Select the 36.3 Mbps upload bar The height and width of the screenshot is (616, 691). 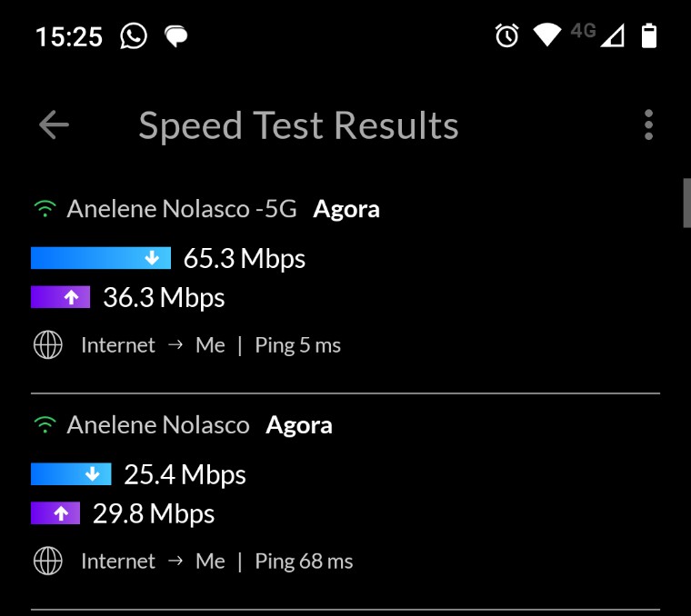(x=60, y=297)
